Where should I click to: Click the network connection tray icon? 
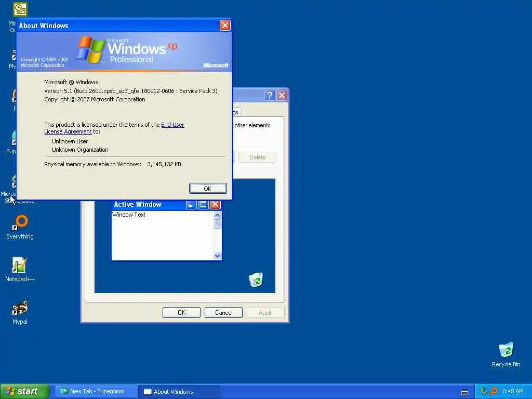(484, 391)
